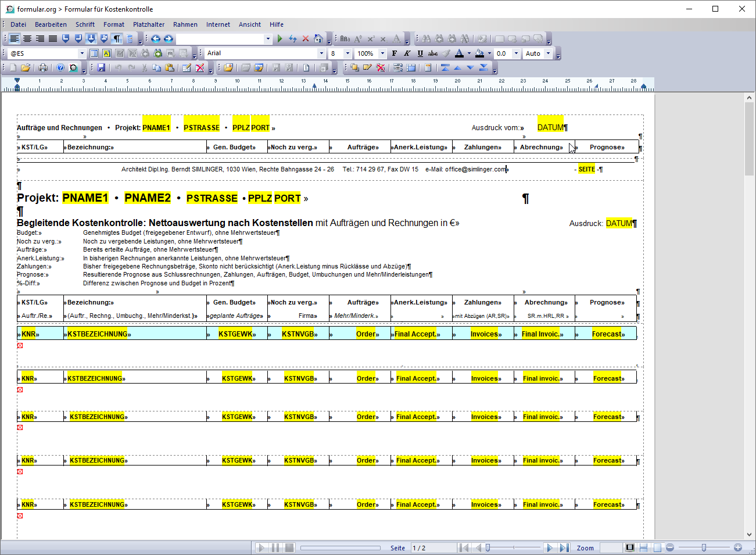The image size is (756, 555).
Task: Click the blue back arrow icon
Action: [x=156, y=39]
